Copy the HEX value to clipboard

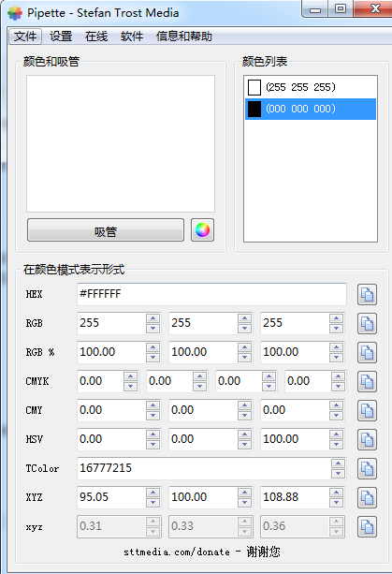367,294
